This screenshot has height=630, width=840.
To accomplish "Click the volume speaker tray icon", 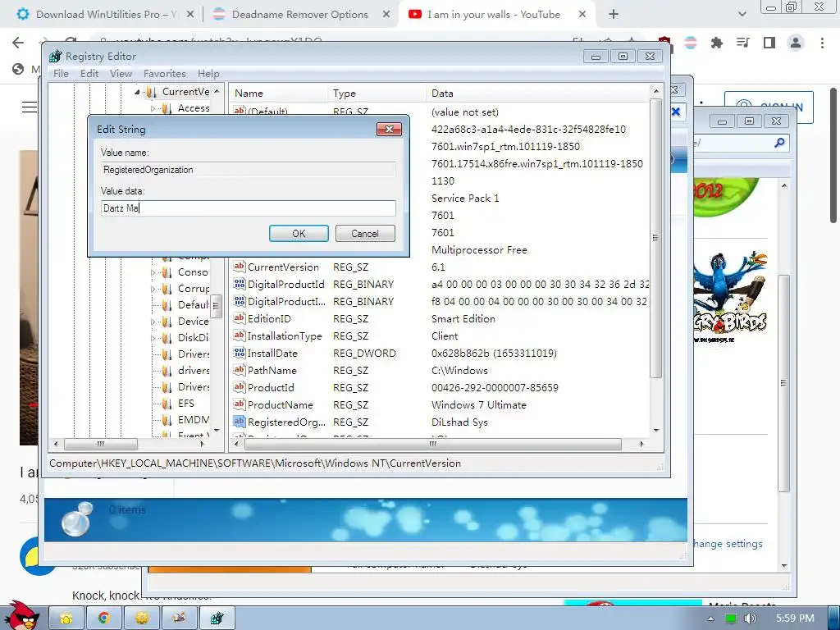I will (x=750, y=619).
